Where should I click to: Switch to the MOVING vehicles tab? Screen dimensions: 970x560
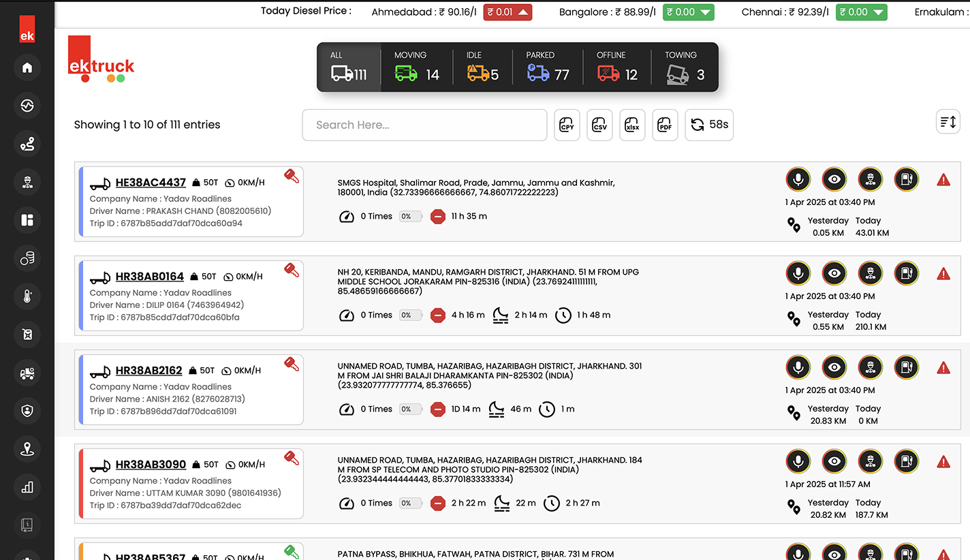click(416, 66)
